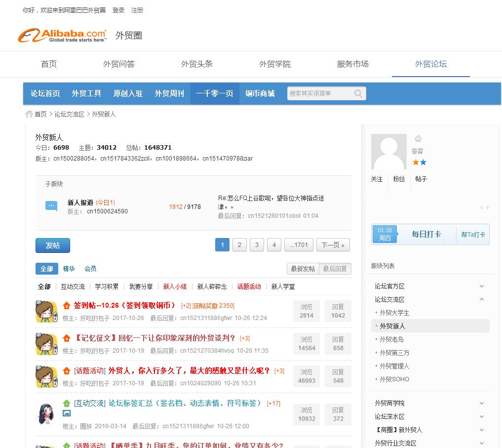Screen dimensions: 502x448
Task: Collapse the 论坛交流区 section
Action: coord(481,299)
